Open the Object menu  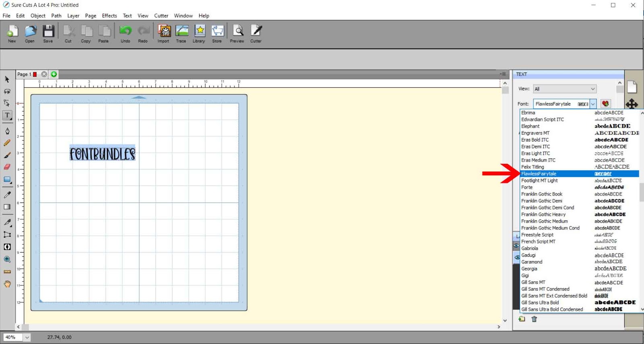[38, 16]
